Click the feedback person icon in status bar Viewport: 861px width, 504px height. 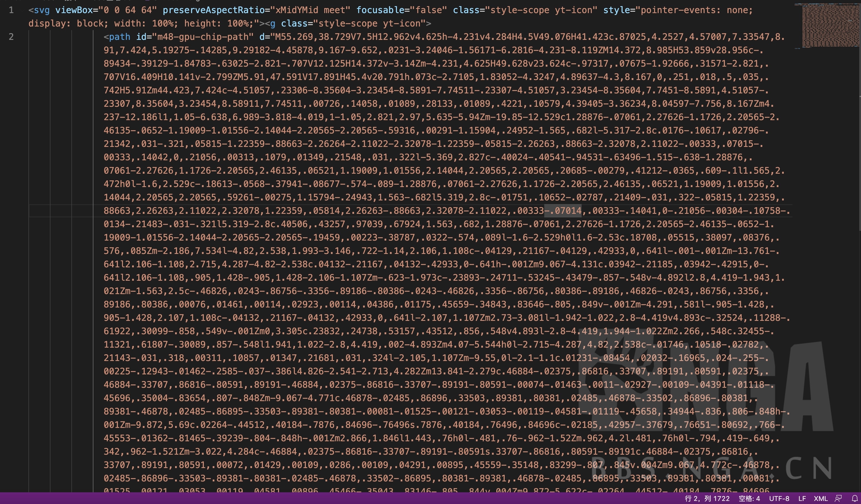point(838,498)
